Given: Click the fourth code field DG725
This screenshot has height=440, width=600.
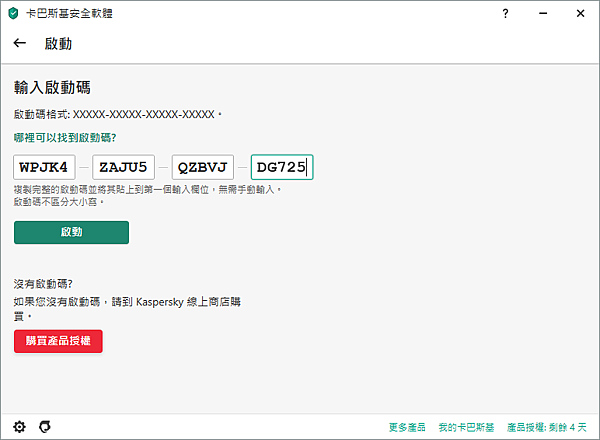Looking at the screenshot, I should click(x=282, y=167).
